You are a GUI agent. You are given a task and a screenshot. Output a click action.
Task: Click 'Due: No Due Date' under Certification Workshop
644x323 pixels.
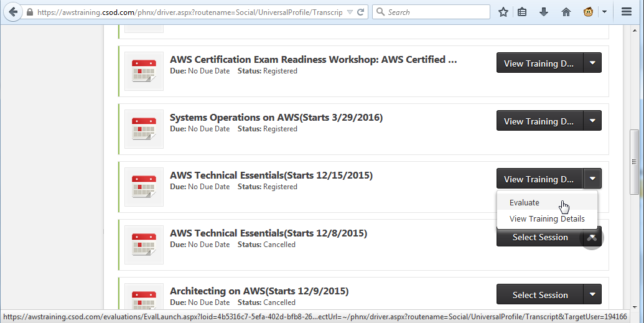(x=200, y=71)
